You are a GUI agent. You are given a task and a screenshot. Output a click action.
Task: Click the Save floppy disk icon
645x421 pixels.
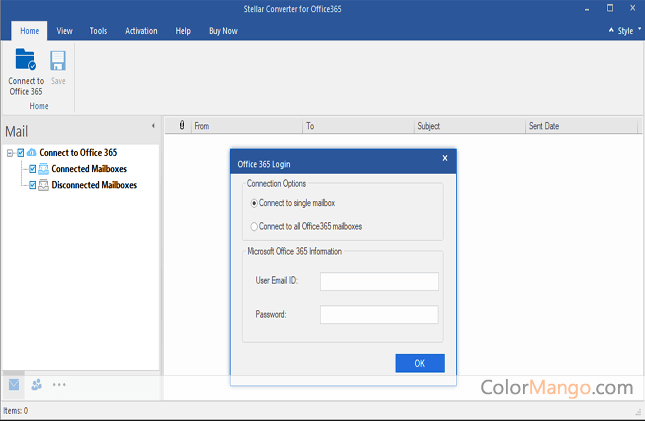pyautogui.click(x=58, y=60)
